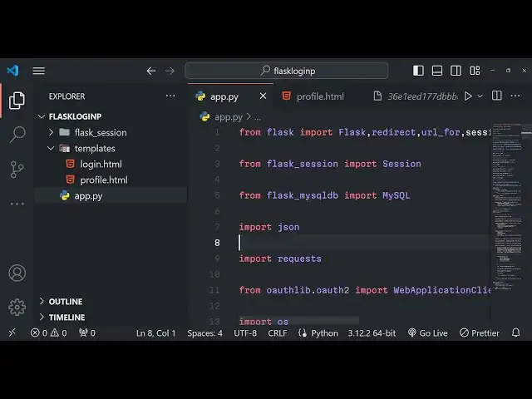Screen dimensions: 532x399
Task: Change indentation via Spaces: 4
Action: click(x=205, y=333)
